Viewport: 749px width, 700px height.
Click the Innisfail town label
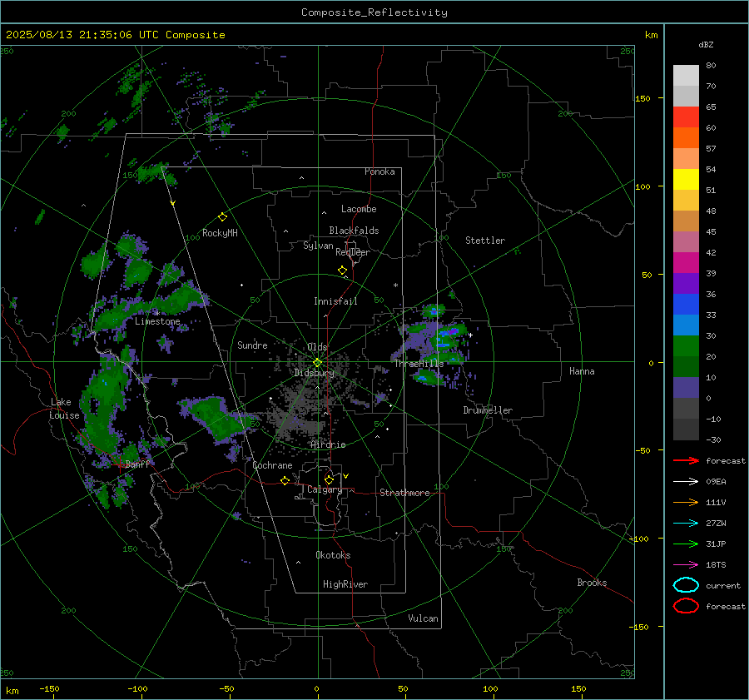(335, 301)
